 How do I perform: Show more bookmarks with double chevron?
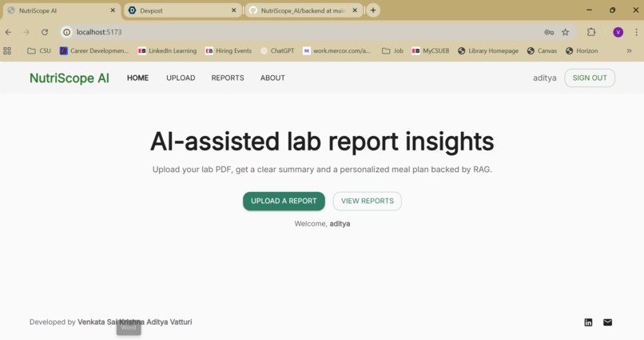629,51
